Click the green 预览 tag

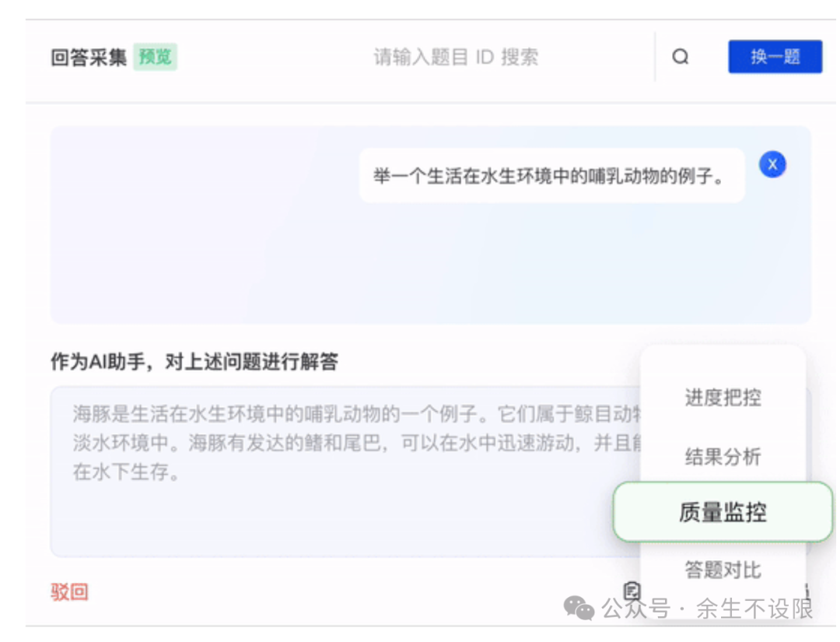pos(155,57)
